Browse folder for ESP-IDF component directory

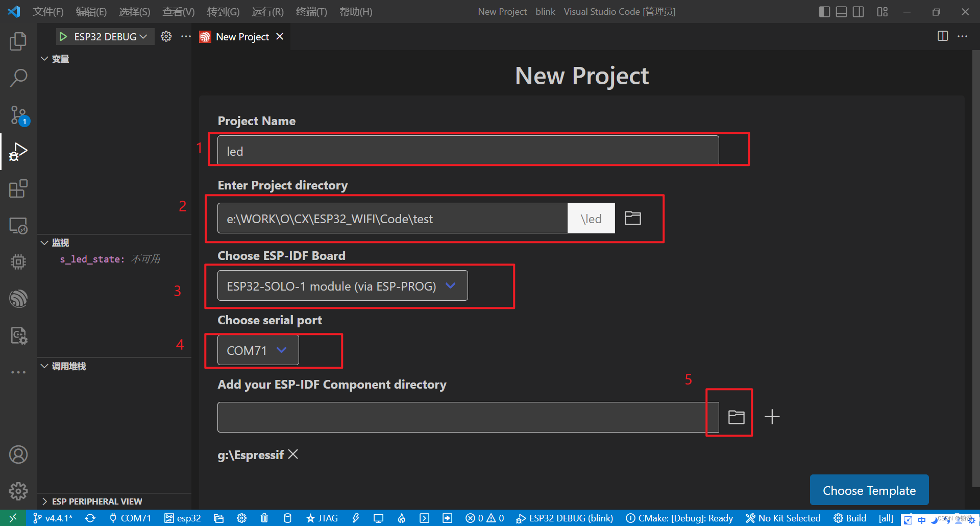pos(736,417)
